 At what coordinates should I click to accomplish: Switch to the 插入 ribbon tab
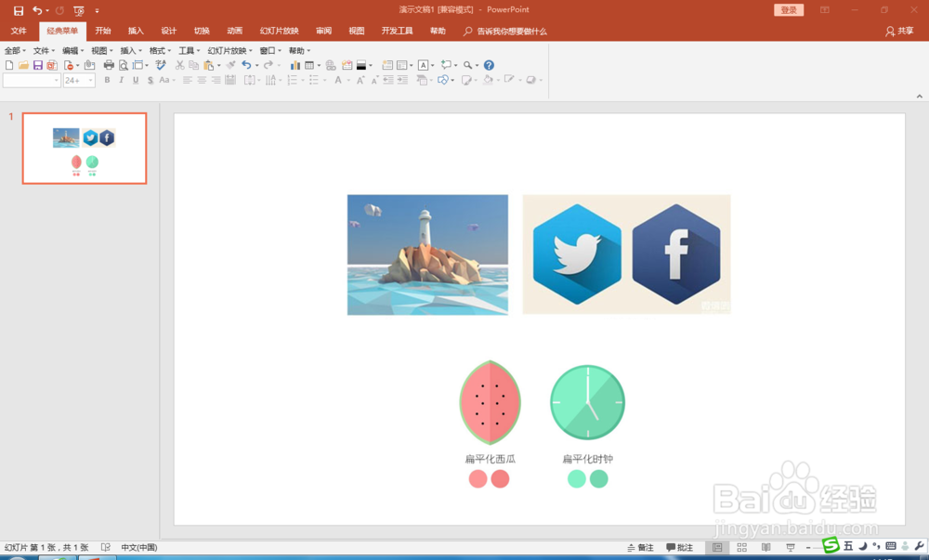coord(136,31)
